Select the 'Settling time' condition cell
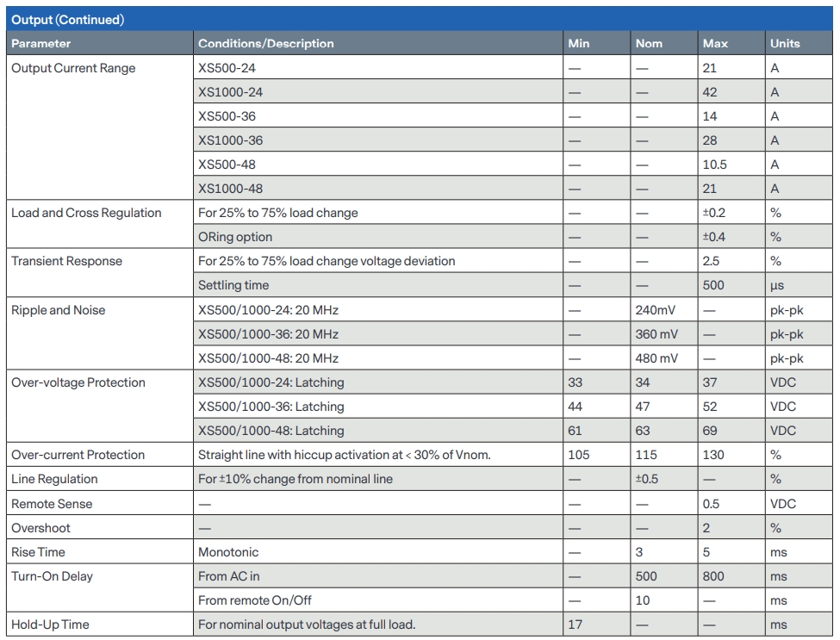Screen dimensions: 840x640 click(233, 285)
